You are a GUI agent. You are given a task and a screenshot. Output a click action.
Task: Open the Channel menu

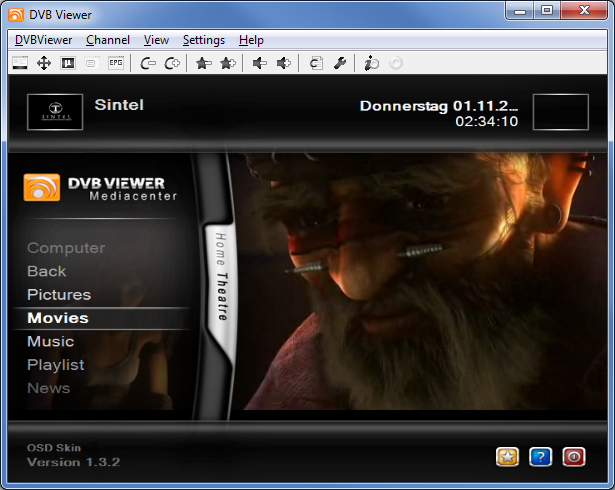point(108,40)
